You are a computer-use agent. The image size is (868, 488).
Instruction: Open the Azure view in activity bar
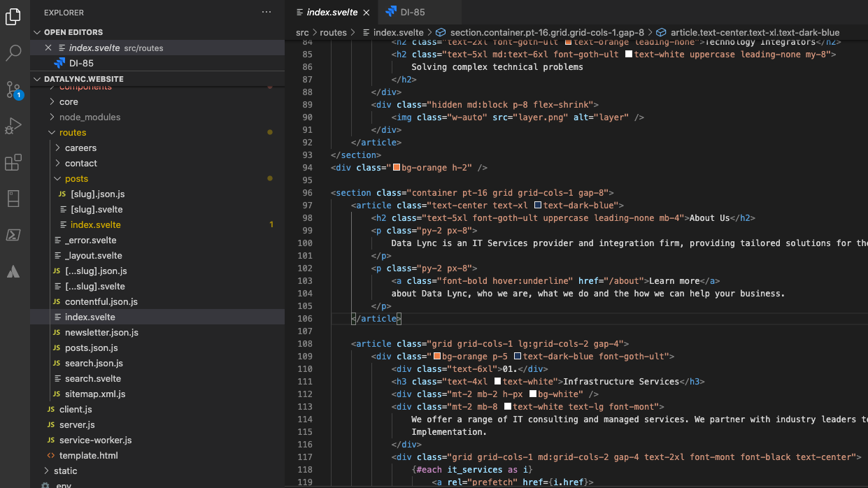[13, 271]
